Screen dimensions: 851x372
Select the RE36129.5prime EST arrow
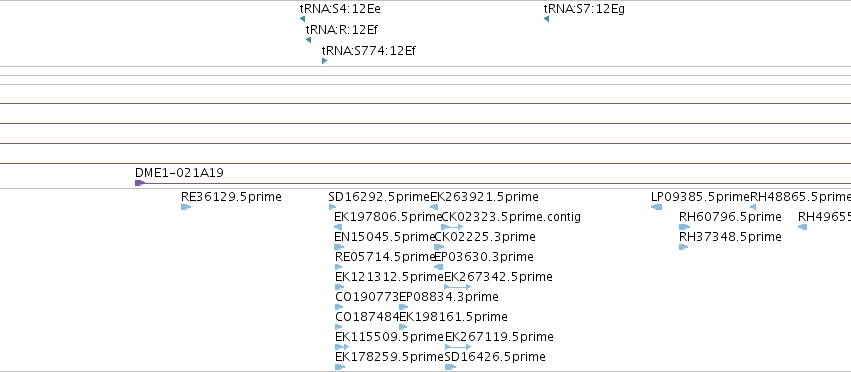[x=186, y=207]
